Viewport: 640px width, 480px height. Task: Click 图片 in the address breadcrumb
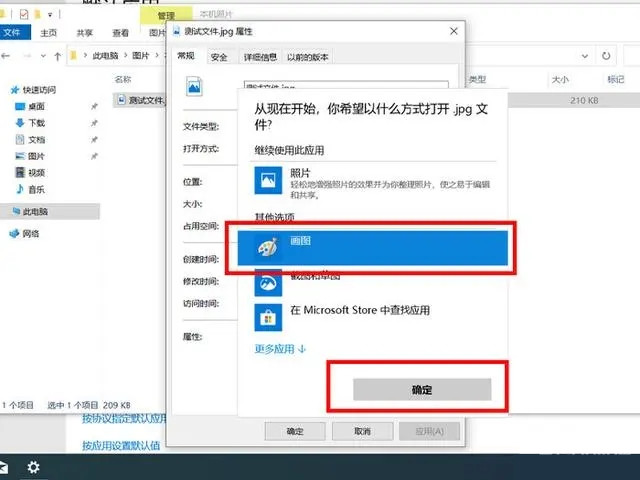click(x=140, y=56)
